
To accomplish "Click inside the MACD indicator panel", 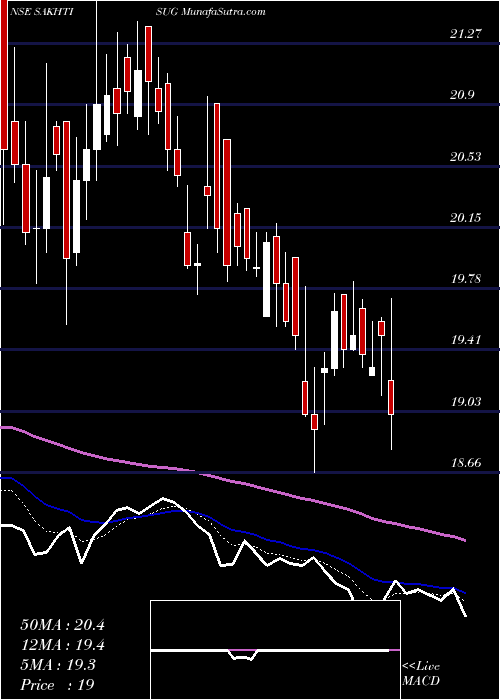I will [x=275, y=650].
